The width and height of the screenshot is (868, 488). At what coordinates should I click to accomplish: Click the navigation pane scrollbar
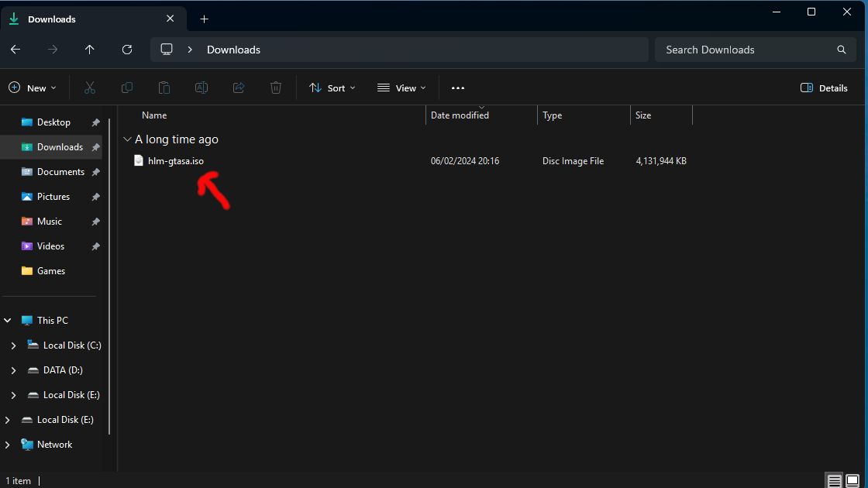point(109,277)
